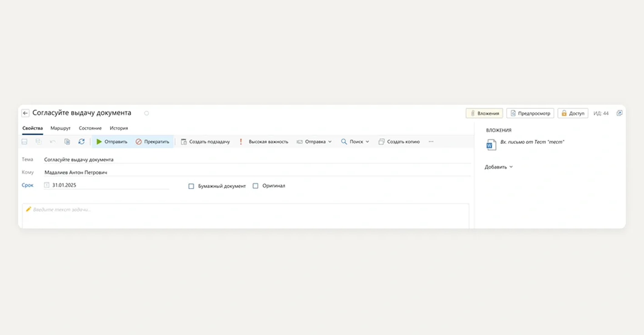
Task: Expand the Добавить attachment dropdown
Action: (498, 167)
